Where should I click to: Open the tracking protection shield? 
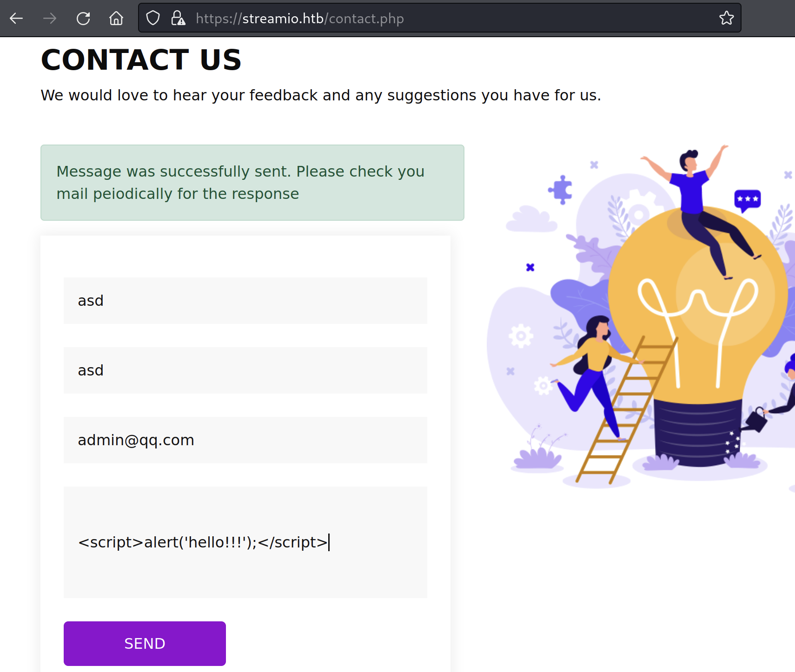153,19
